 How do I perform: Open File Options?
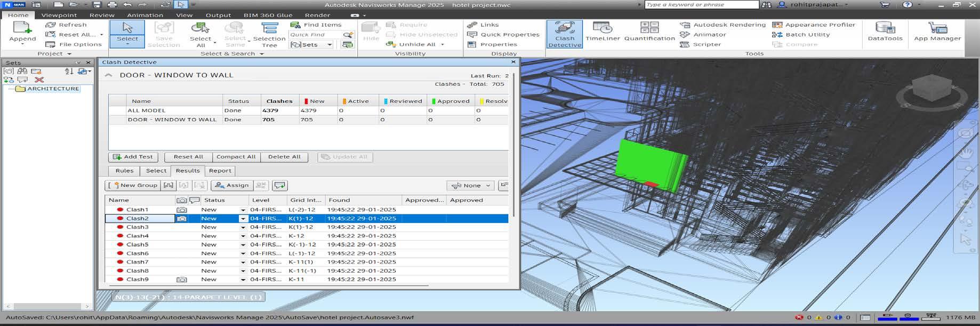pos(74,44)
